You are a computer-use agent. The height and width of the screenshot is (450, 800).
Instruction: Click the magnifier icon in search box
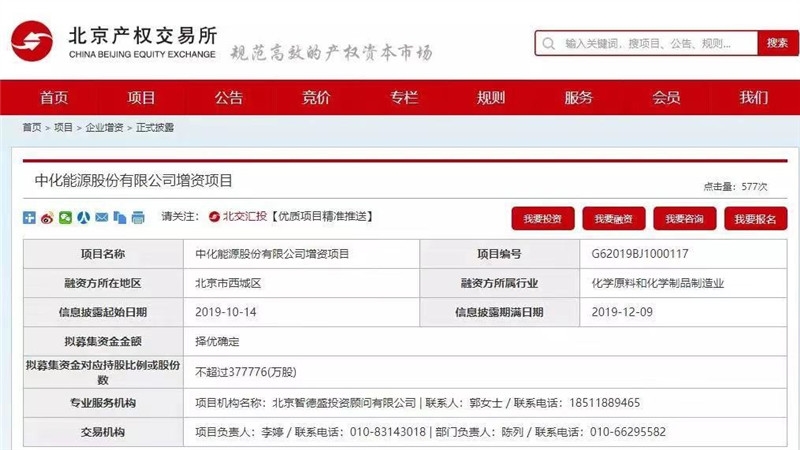click(549, 44)
